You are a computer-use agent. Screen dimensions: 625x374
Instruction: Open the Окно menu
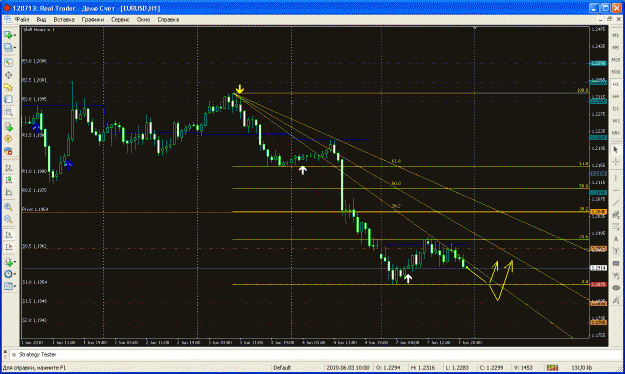pyautogui.click(x=143, y=20)
